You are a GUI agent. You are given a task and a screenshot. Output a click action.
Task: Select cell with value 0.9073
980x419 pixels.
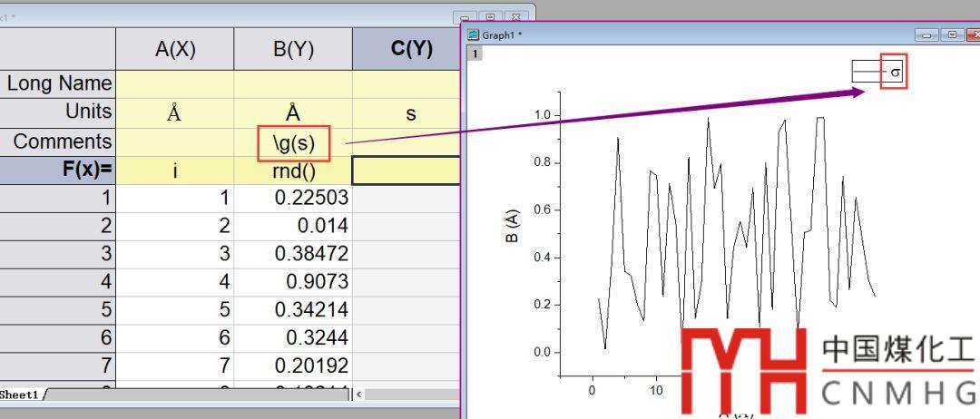tap(292, 282)
